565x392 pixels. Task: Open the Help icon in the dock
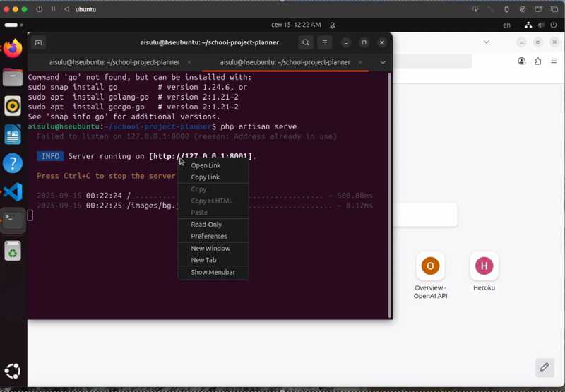tap(13, 162)
